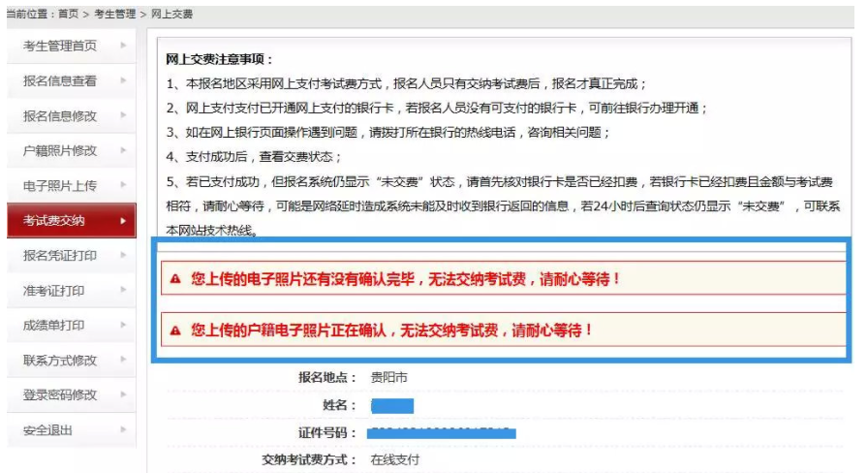Click the 网上交费注意事项 heading
The height and width of the screenshot is (473, 868).
[x=220, y=60]
